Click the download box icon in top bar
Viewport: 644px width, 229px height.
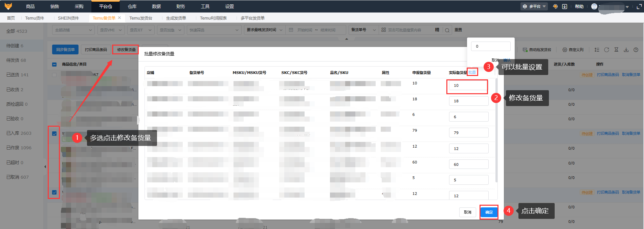click(564, 6)
